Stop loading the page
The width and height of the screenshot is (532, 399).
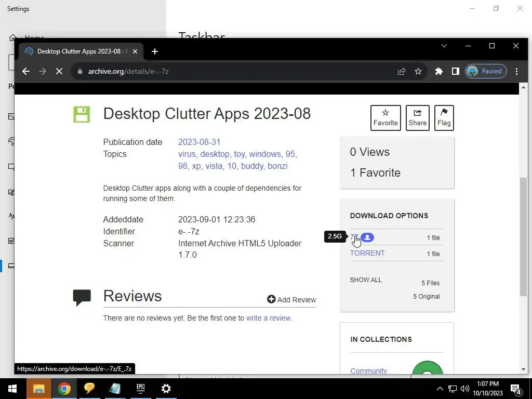click(x=59, y=71)
